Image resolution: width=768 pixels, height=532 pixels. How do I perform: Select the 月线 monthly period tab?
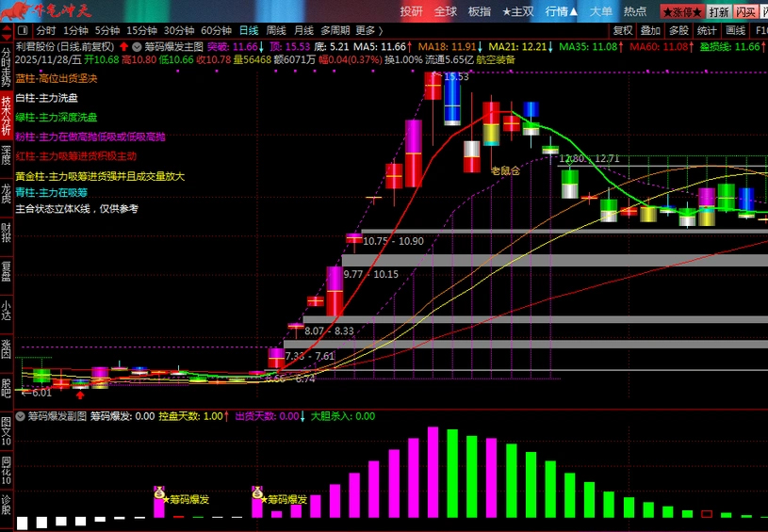tap(303, 30)
